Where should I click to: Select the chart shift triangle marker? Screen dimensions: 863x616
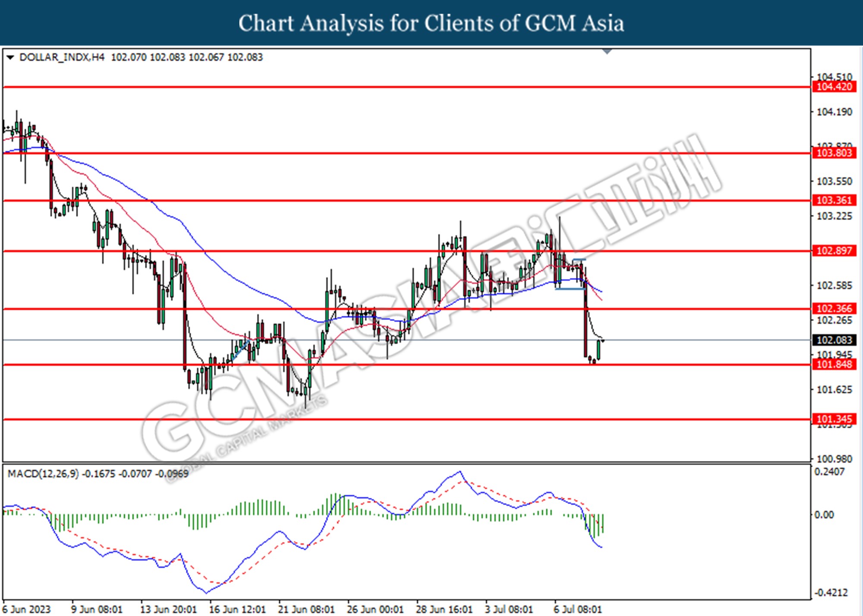pos(607,52)
